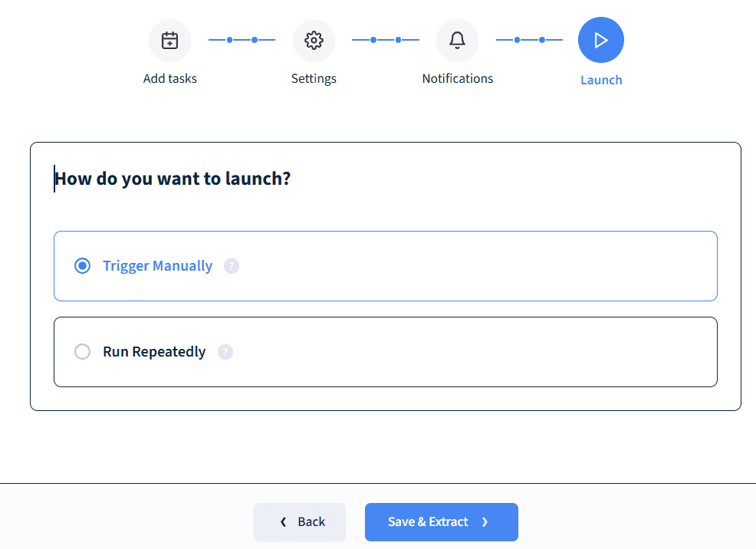Click the Notifications bell step icon
The image size is (756, 549).
pos(457,41)
